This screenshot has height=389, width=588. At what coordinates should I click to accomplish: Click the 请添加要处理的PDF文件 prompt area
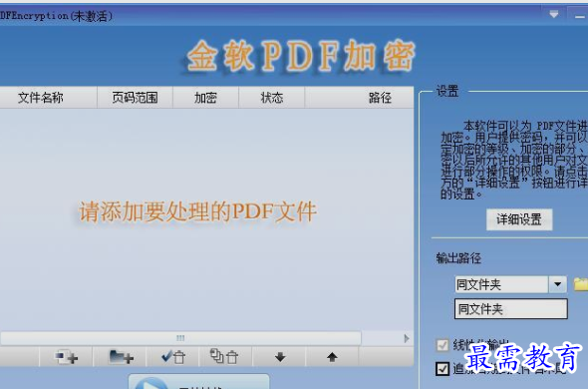[x=197, y=211]
